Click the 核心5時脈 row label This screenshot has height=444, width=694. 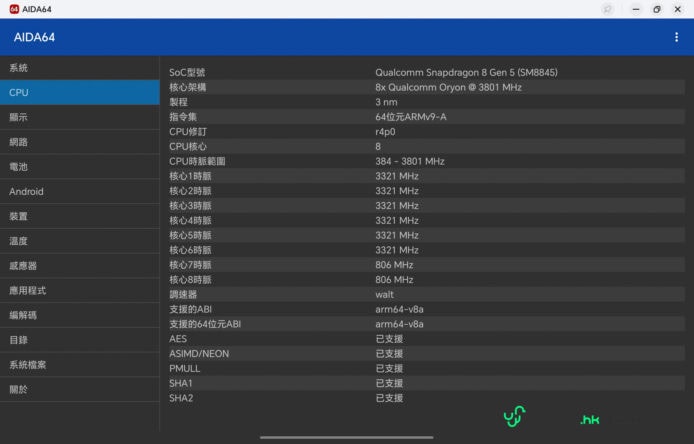[x=190, y=236]
